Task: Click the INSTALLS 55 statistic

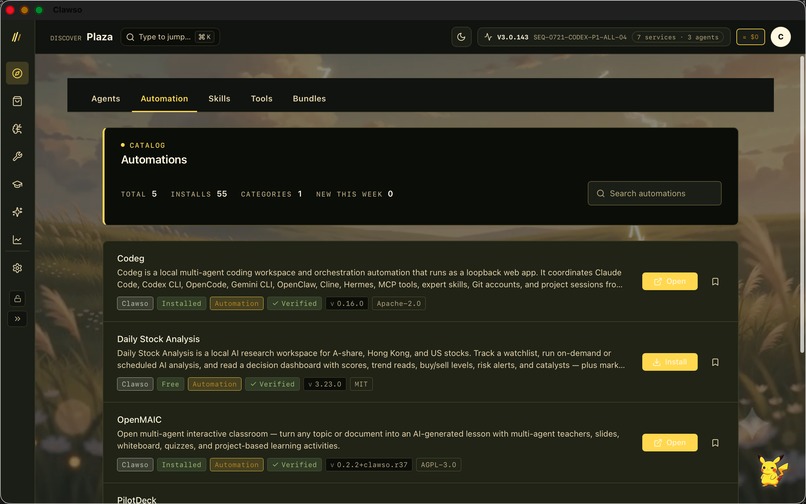Action: tap(199, 194)
